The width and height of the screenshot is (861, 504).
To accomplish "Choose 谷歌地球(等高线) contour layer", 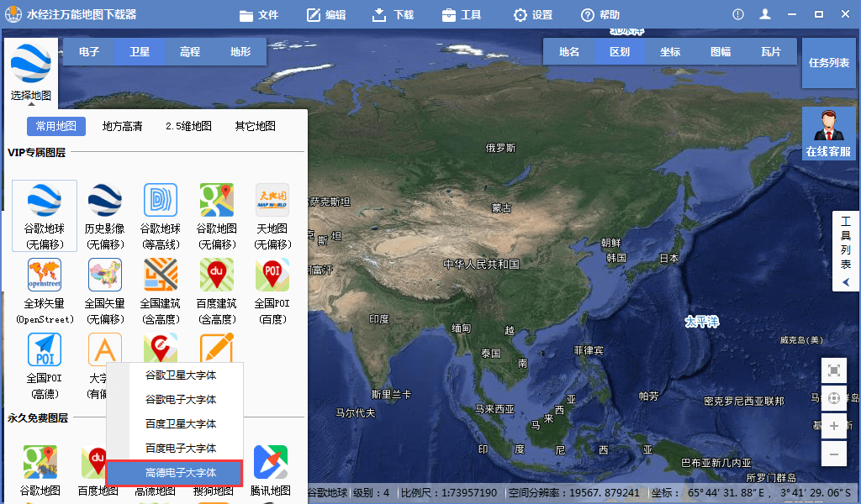I will click(x=161, y=216).
